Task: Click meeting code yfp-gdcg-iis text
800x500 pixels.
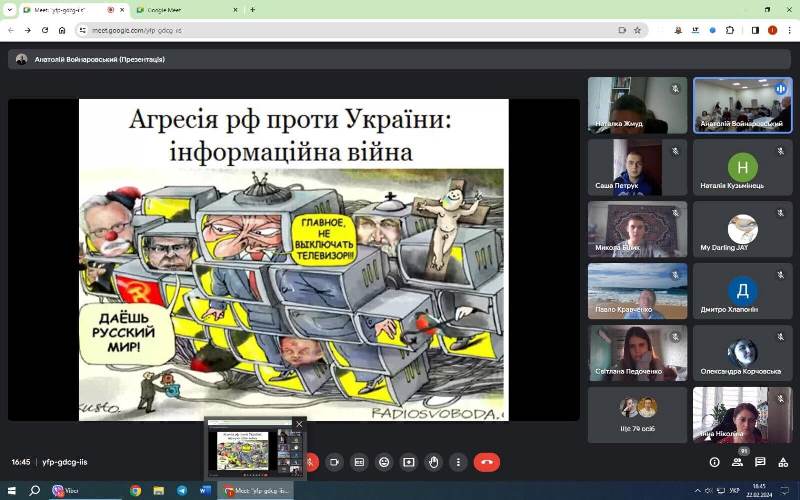Action: pyautogui.click(x=65, y=462)
